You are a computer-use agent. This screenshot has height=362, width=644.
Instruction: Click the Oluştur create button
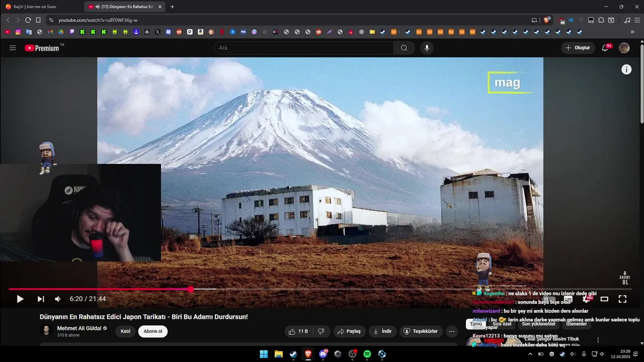click(578, 48)
